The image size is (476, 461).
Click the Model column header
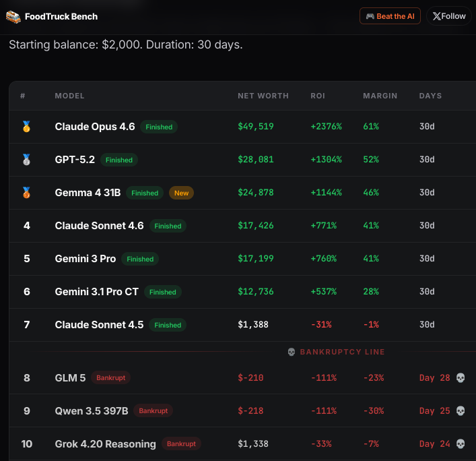click(x=69, y=96)
